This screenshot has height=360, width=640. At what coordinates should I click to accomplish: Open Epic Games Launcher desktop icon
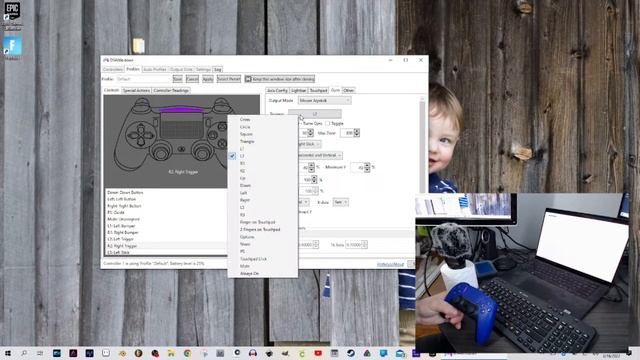pos(13,15)
